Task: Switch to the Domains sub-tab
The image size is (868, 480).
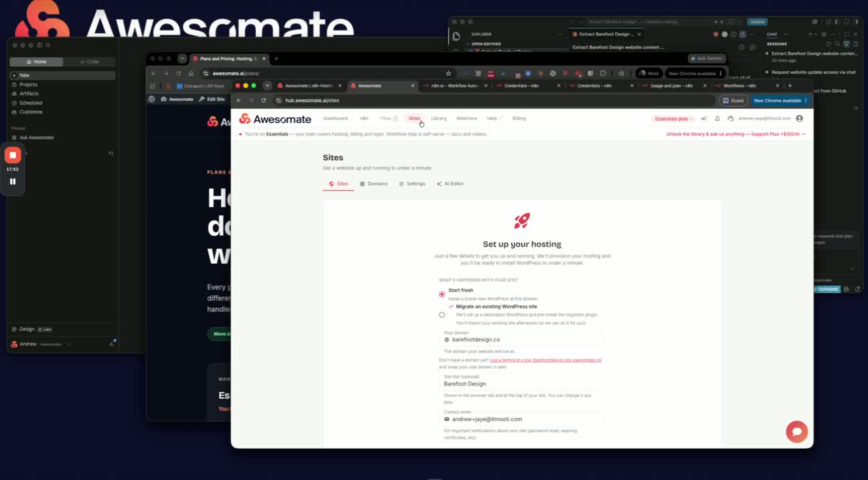Action: click(373, 184)
